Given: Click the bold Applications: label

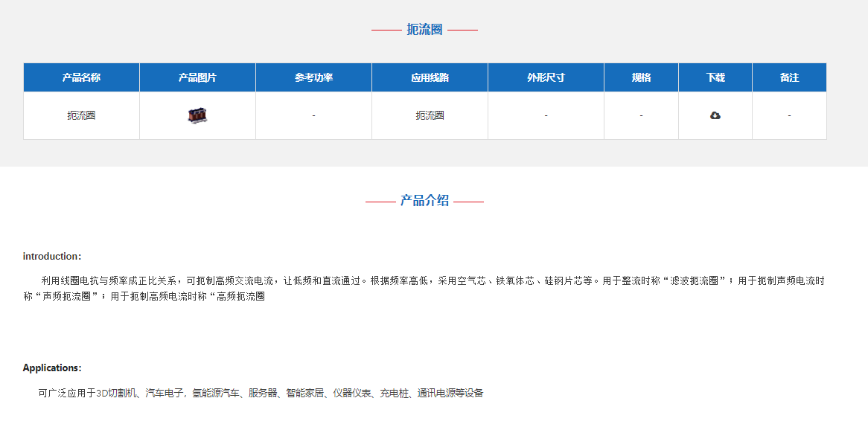Looking at the screenshot, I should coord(52,368).
